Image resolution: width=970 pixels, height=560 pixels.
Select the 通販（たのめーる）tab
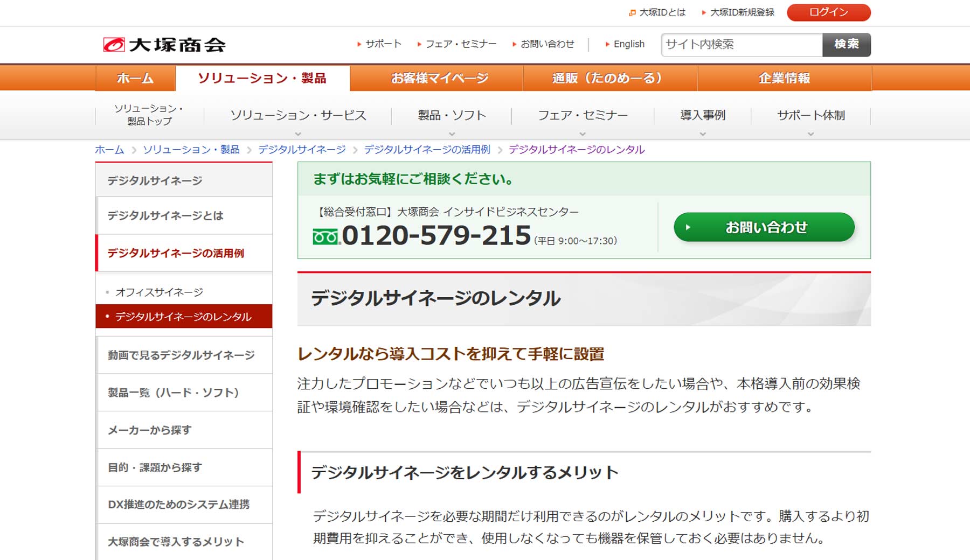click(610, 78)
